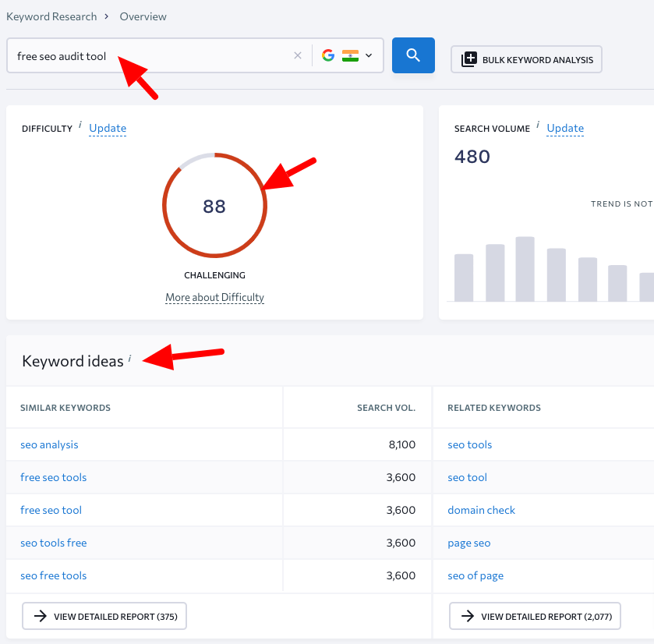Click the Related Keywords column header
The image size is (654, 644).
(x=494, y=408)
